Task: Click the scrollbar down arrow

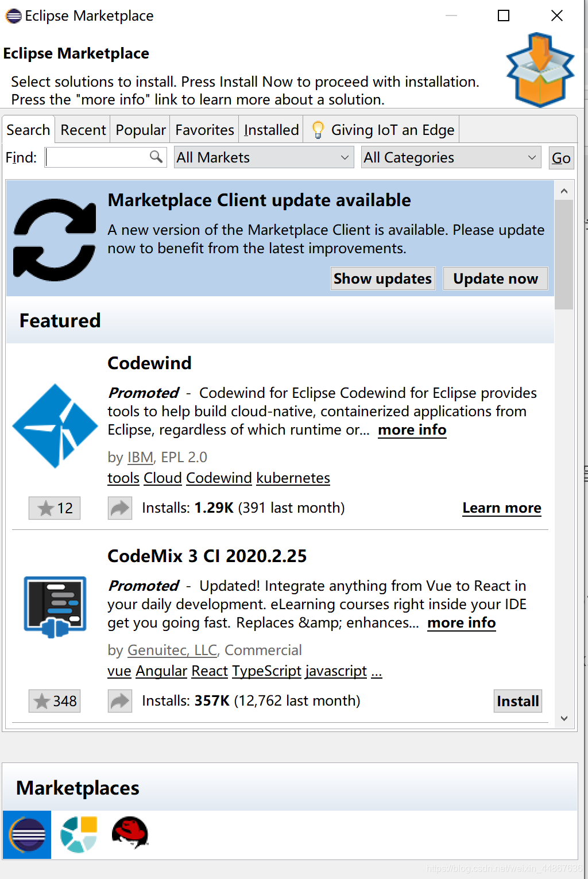Action: [x=564, y=718]
